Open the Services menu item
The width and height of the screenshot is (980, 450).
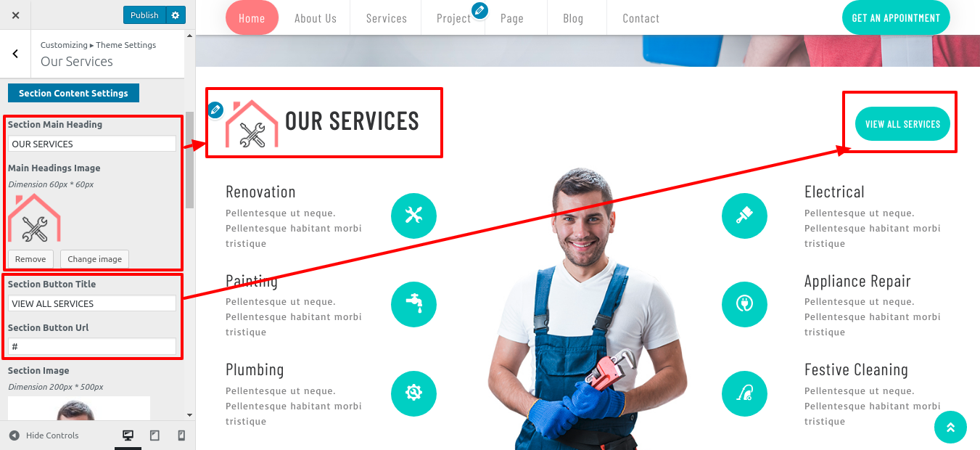pos(387,18)
